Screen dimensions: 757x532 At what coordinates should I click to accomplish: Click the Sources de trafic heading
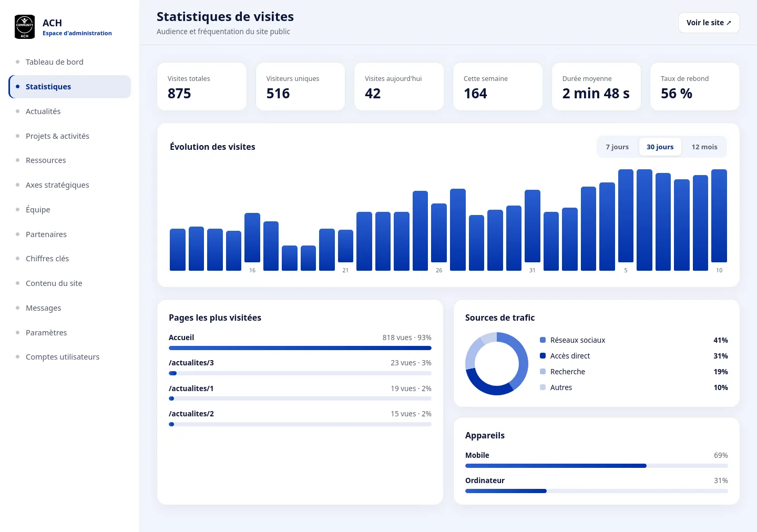pyautogui.click(x=500, y=318)
